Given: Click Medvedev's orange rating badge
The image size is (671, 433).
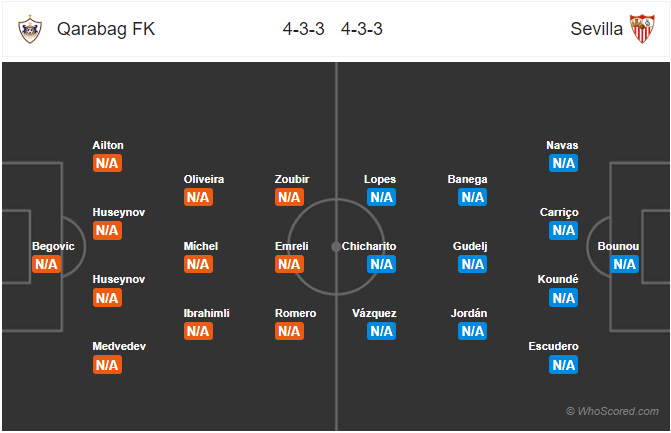Looking at the screenshot, I should [x=107, y=365].
